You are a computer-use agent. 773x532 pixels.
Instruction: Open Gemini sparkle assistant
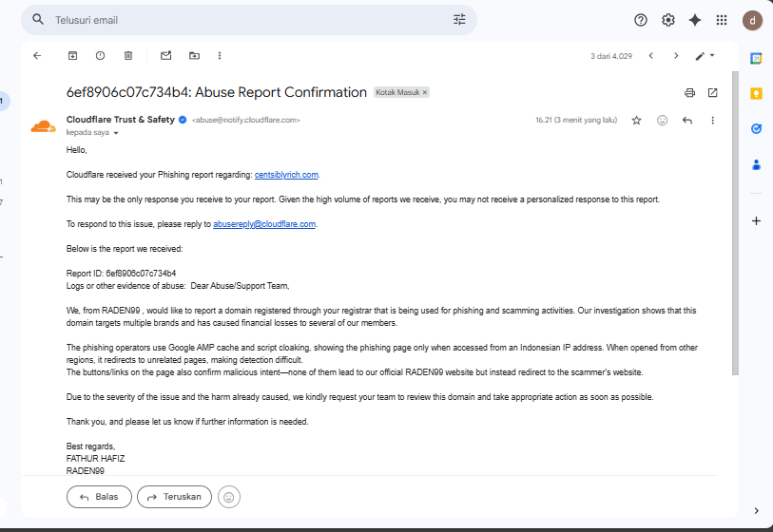click(695, 20)
